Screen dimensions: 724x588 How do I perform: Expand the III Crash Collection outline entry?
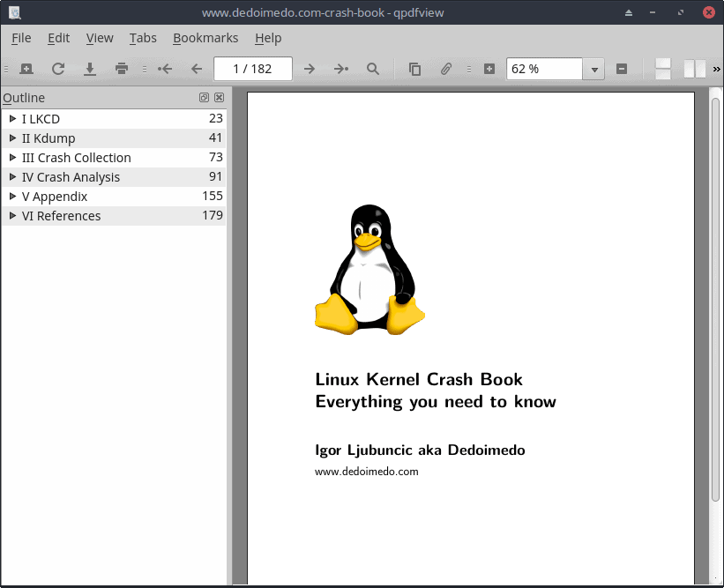pyautogui.click(x=13, y=158)
